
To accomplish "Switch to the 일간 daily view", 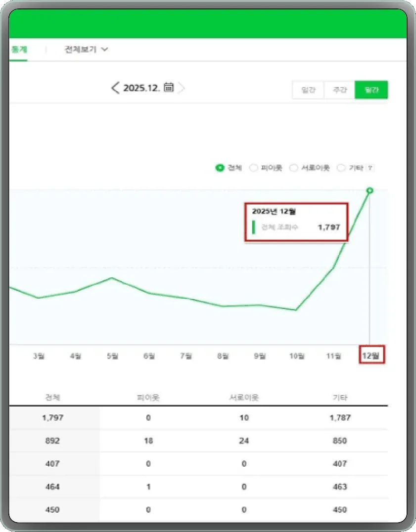I will tap(308, 90).
